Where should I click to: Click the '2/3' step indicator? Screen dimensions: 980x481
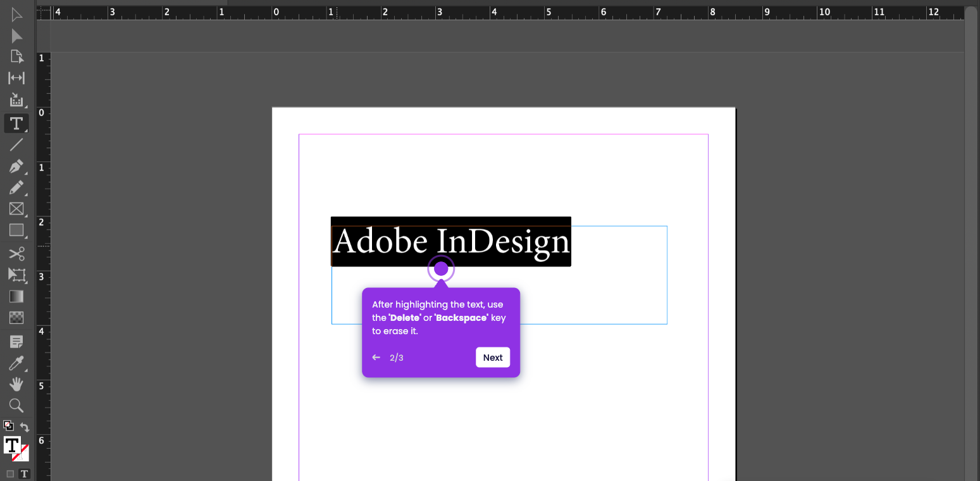(397, 358)
